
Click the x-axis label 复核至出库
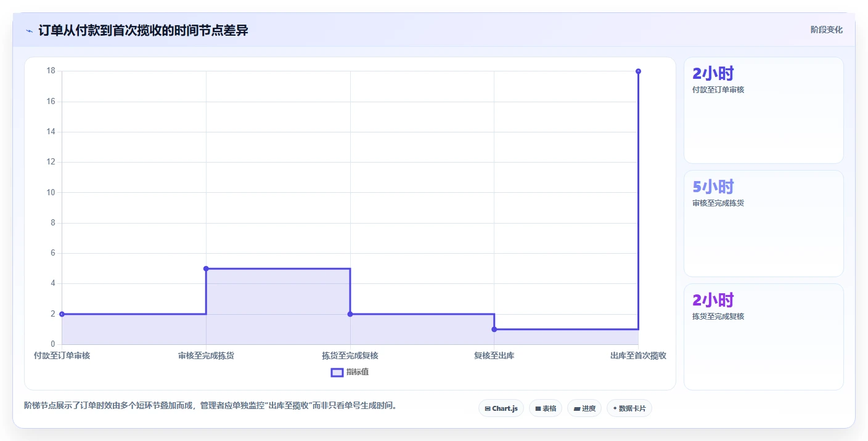494,355
